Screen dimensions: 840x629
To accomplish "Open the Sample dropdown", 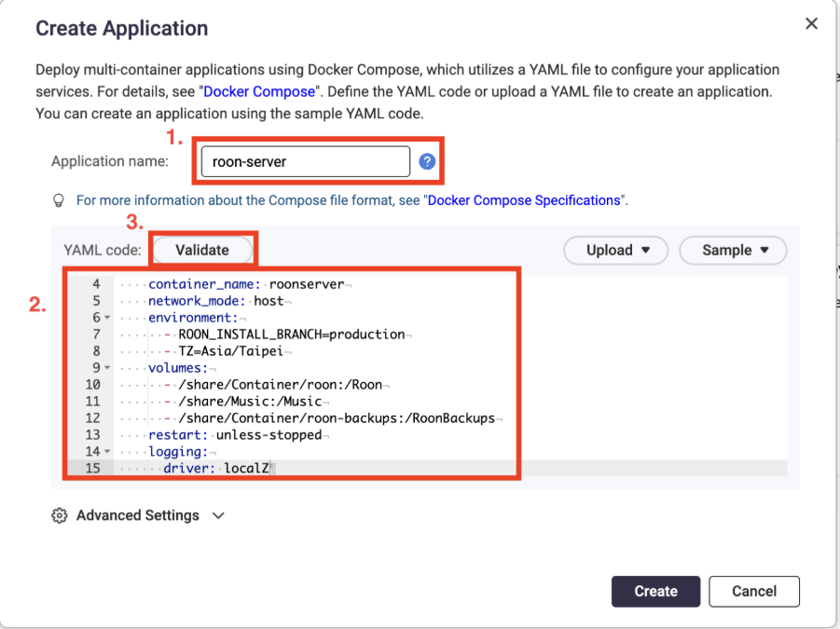I will pyautogui.click(x=733, y=251).
